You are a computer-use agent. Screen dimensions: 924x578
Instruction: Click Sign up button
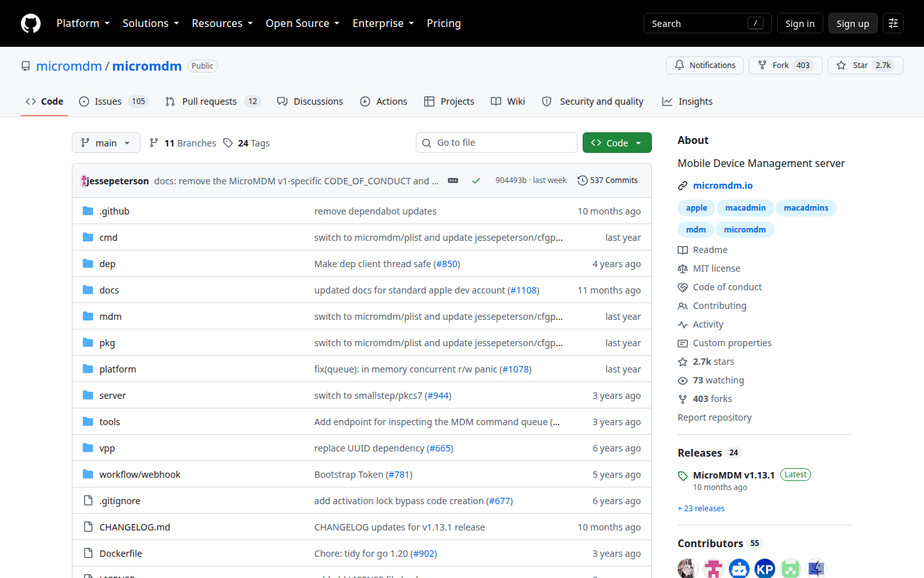point(852,23)
